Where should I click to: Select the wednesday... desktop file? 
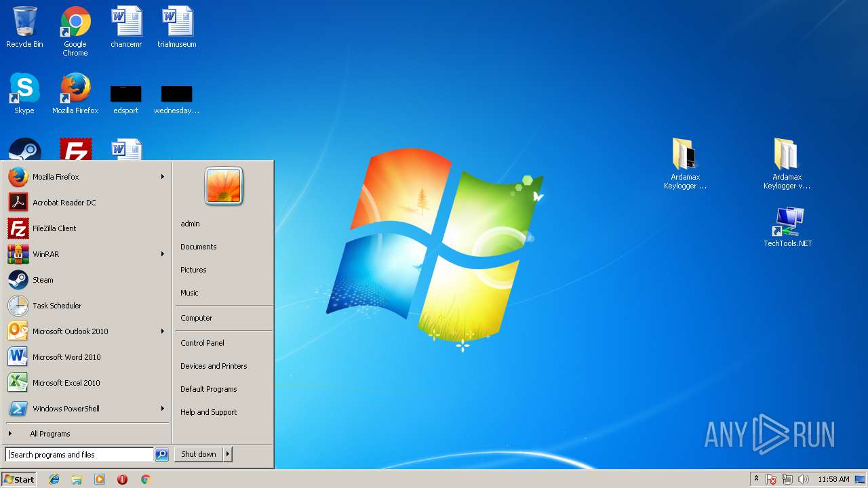(x=177, y=99)
